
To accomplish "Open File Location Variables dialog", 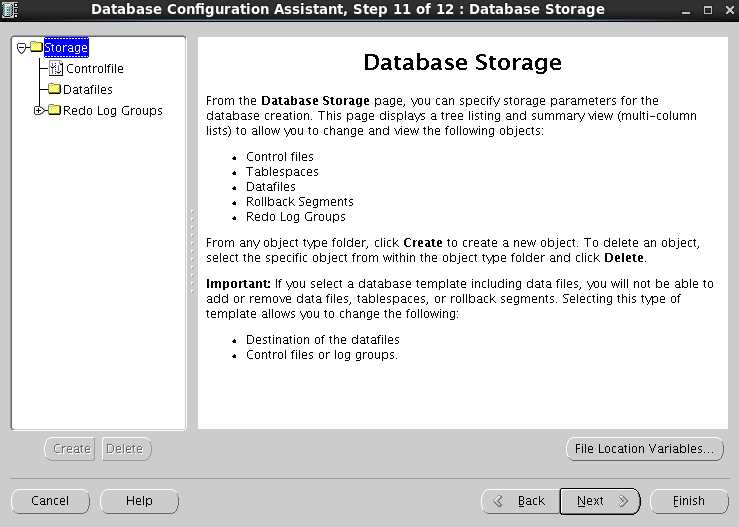I will click(644, 449).
